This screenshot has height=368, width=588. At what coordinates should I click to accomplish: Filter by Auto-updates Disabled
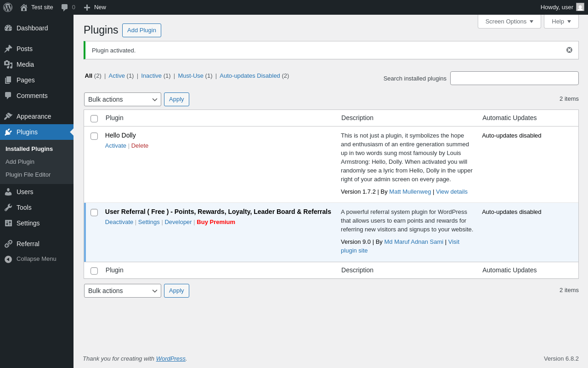pos(250,76)
